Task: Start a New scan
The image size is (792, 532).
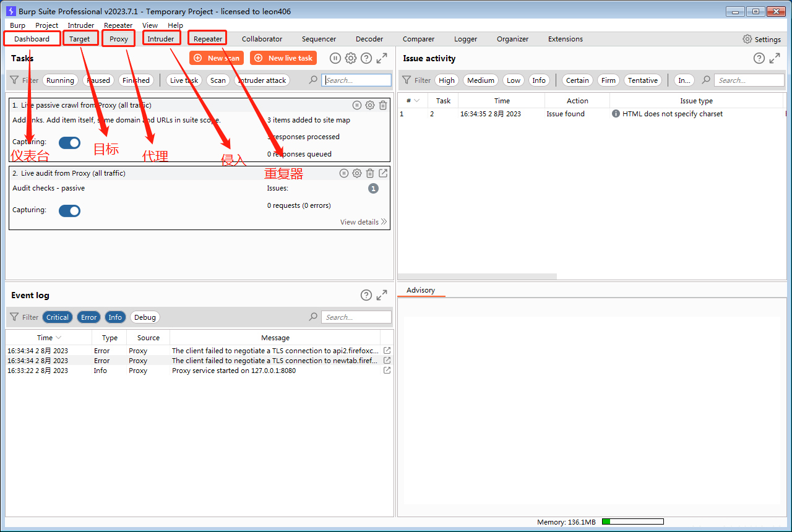Action: [216, 58]
